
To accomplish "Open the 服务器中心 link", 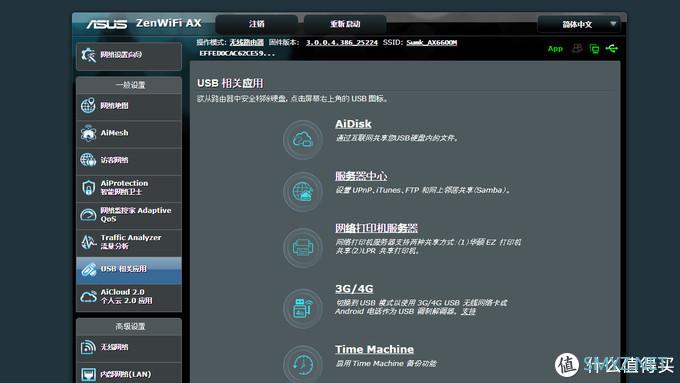I will (x=361, y=176).
